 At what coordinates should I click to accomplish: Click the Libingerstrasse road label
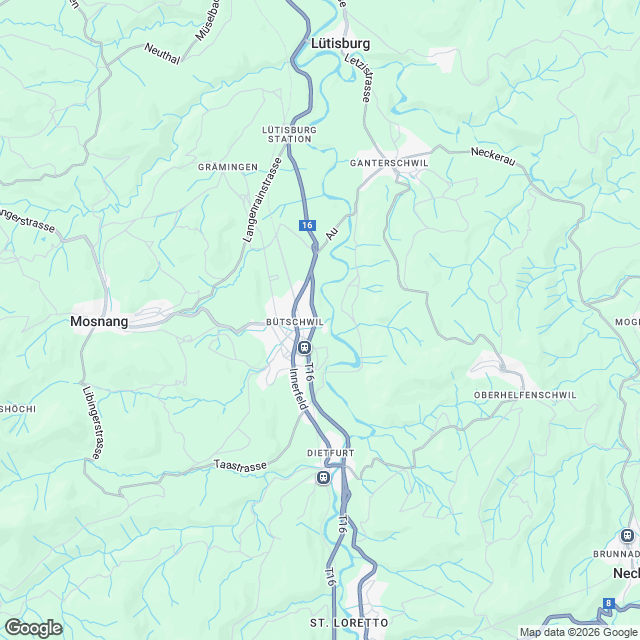click(x=93, y=422)
